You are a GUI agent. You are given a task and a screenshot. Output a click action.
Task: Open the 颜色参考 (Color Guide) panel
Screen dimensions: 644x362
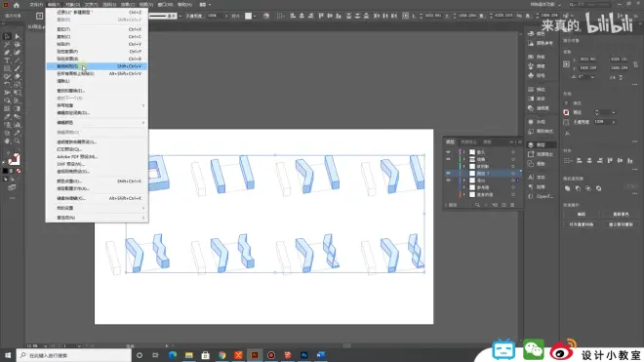pyautogui.click(x=541, y=43)
